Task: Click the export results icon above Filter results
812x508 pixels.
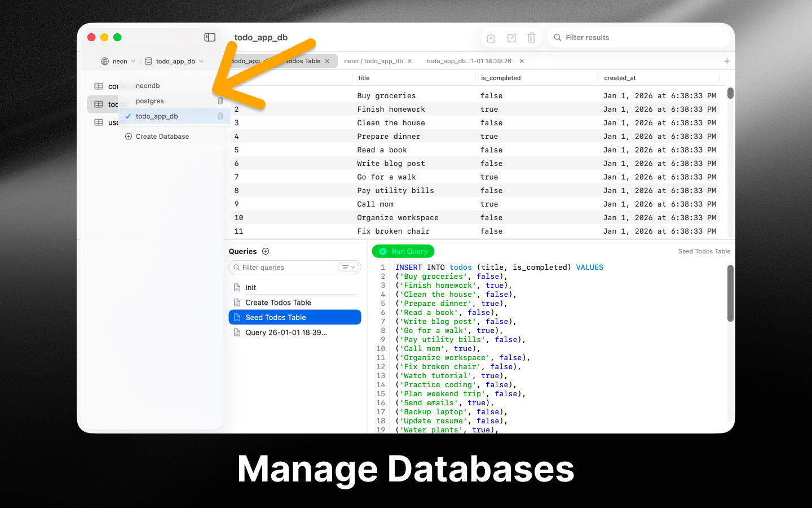Action: (x=491, y=37)
